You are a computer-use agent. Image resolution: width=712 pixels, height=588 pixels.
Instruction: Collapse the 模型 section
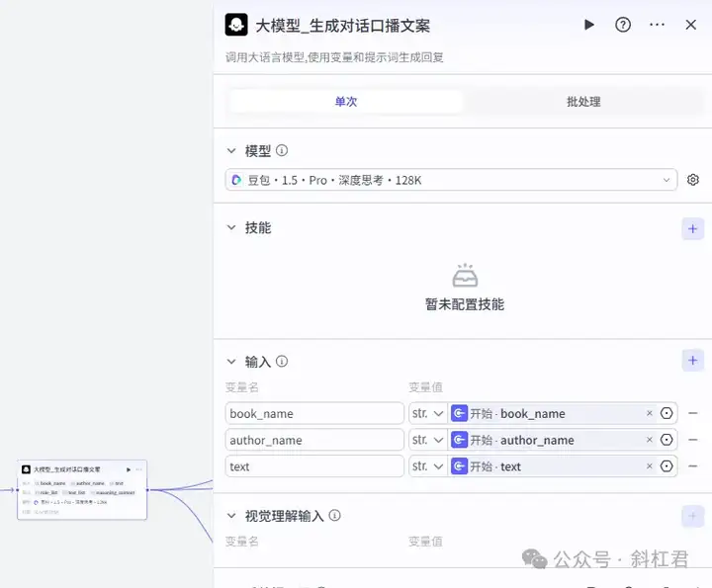(x=231, y=150)
